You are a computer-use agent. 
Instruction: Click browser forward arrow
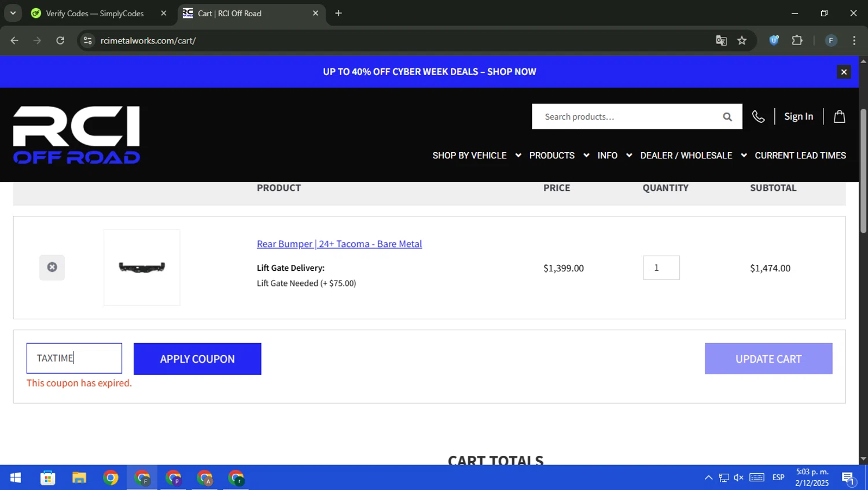point(37,40)
